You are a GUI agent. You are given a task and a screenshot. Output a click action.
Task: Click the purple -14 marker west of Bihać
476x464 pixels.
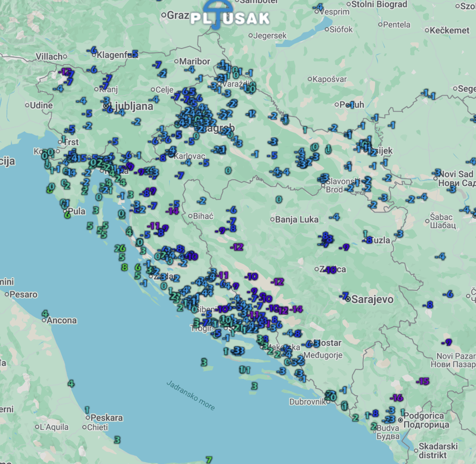click(172, 211)
